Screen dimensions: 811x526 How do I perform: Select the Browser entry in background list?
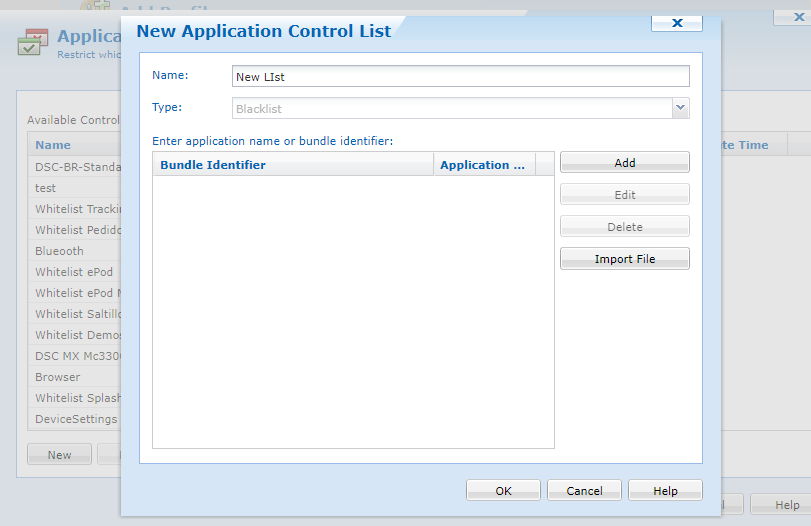coord(58,377)
